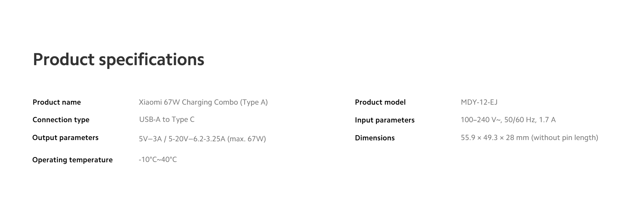Select the Operating temperature label
644x203 pixels.
point(73,160)
